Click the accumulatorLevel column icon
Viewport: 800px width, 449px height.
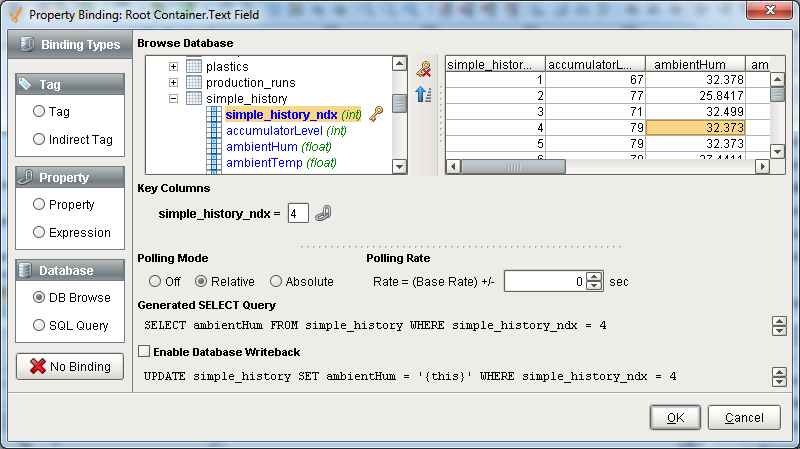(214, 131)
